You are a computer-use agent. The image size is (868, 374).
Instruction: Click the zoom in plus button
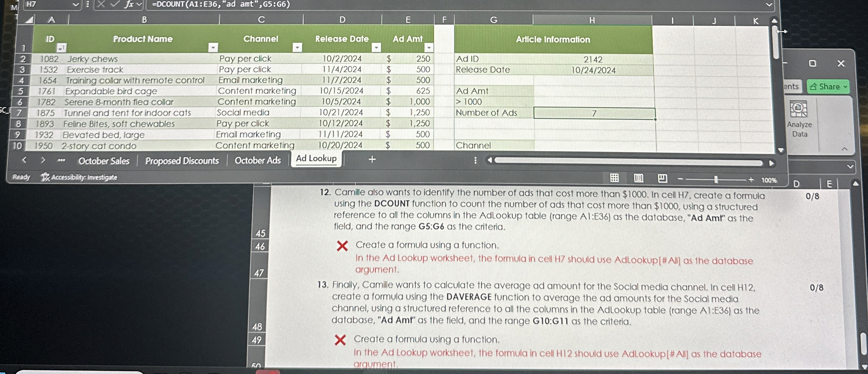click(x=751, y=180)
